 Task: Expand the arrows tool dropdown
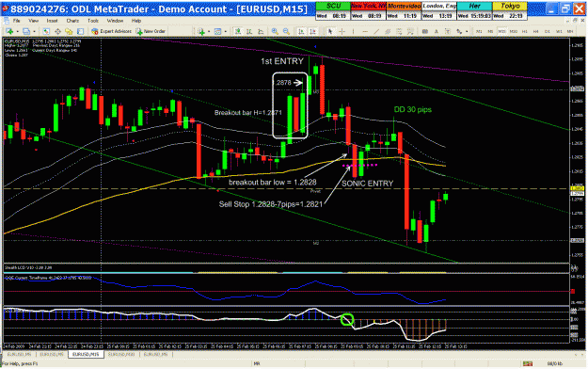click(467, 31)
